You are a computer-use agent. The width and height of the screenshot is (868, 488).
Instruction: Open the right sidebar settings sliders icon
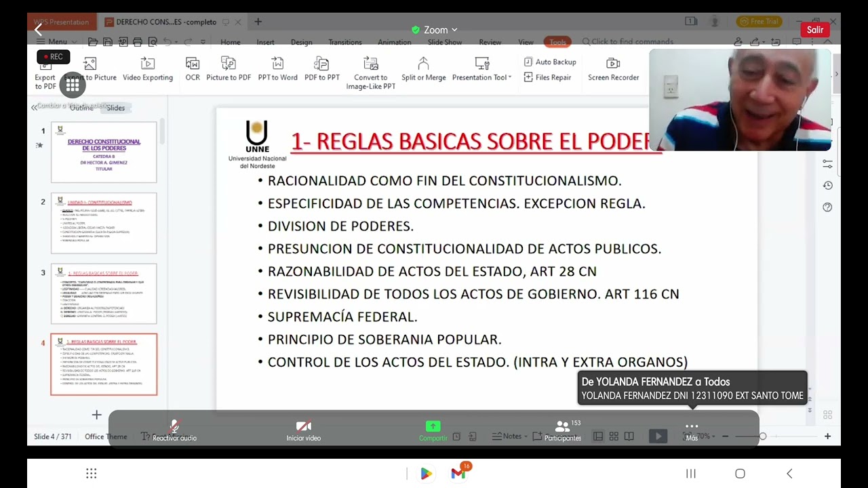tap(827, 164)
